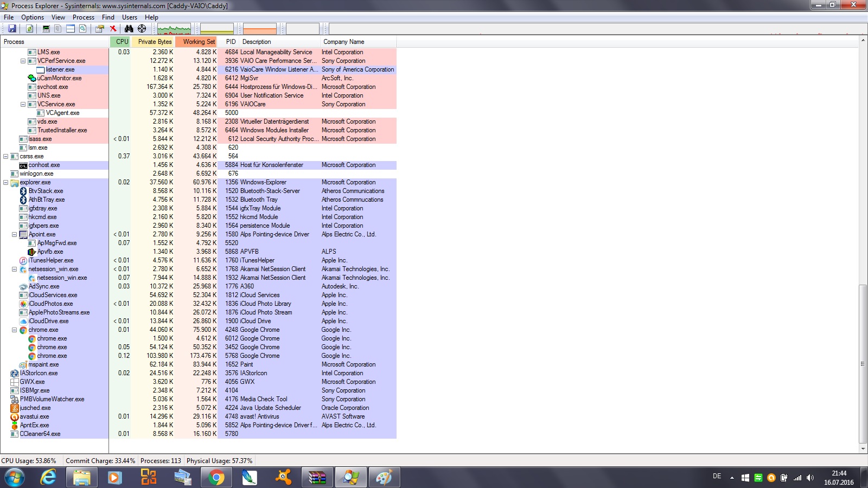
Task: Collapse the Apoint.exe tree node
Action: pyautogui.click(x=14, y=234)
